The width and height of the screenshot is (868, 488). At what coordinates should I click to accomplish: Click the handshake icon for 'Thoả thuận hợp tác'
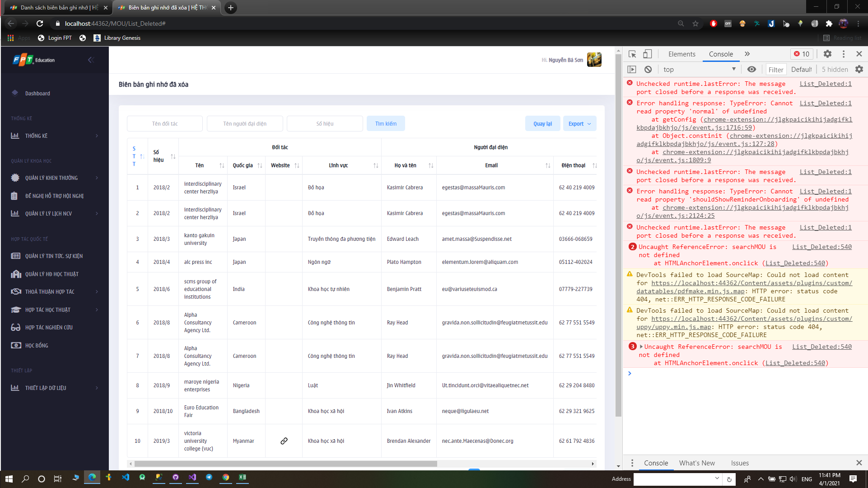point(15,291)
